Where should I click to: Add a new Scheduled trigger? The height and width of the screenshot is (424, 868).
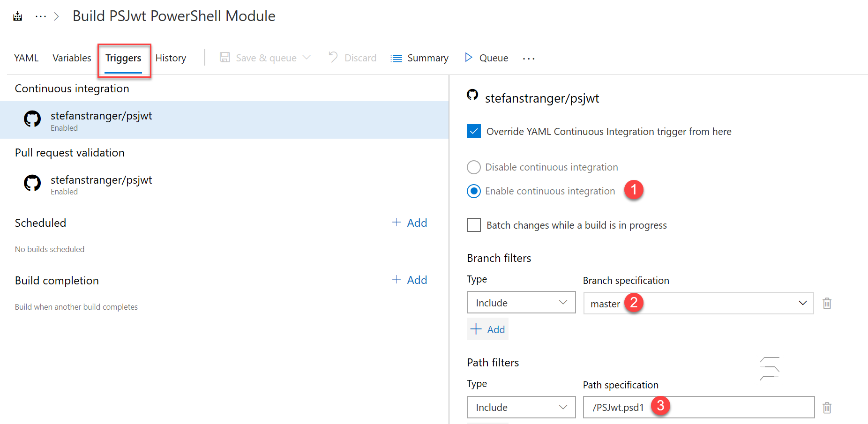pyautogui.click(x=409, y=223)
